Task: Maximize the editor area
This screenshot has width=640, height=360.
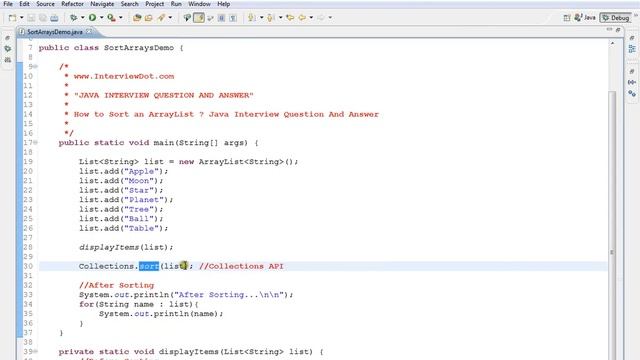Action: 618,29
